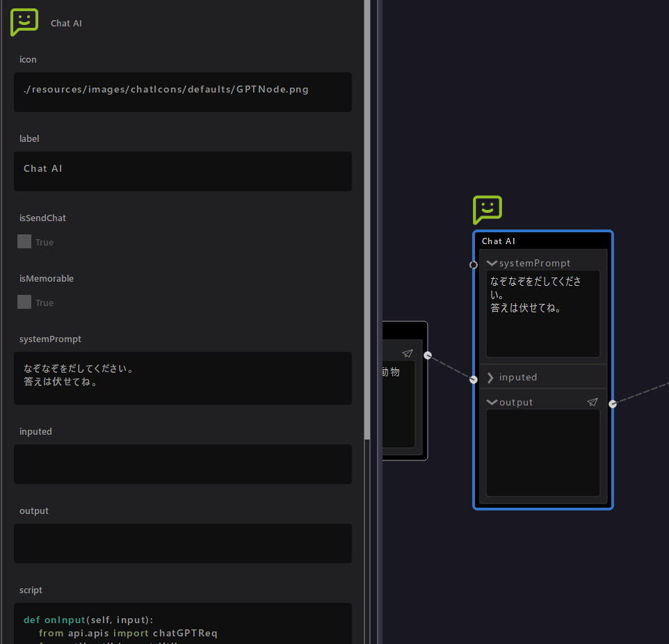Click the 'isMemorable' property label

pos(47,279)
